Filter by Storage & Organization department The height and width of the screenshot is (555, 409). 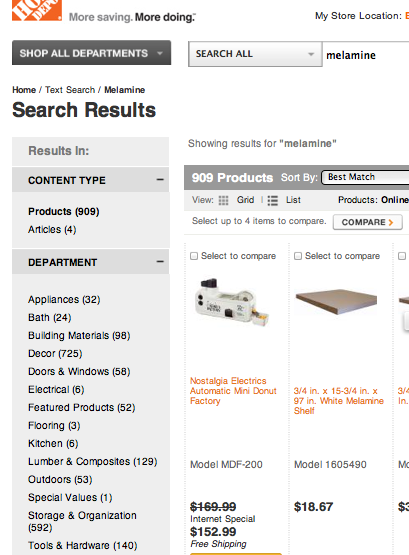82,521
